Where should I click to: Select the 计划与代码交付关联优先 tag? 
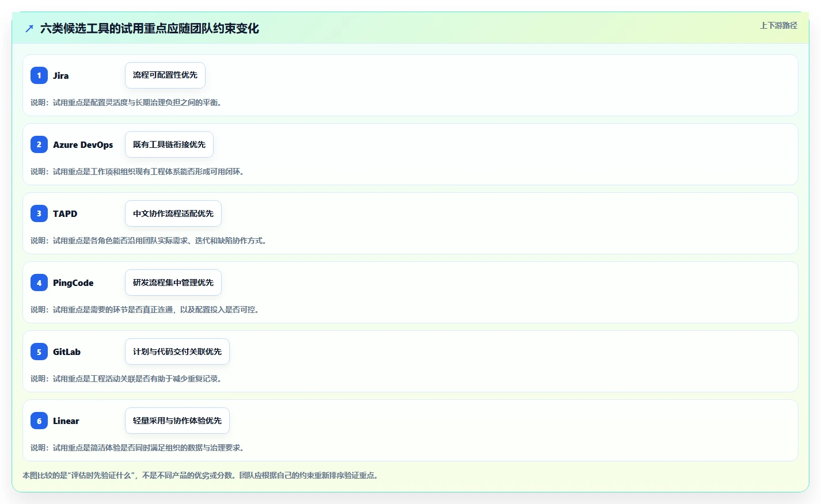point(177,352)
